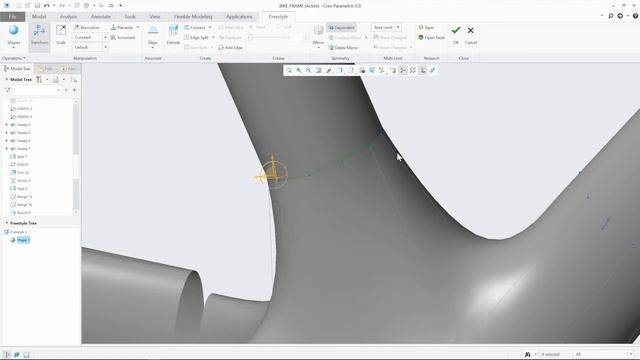This screenshot has width=640, height=360.
Task: Toggle the Taper research option
Action: click(426, 27)
